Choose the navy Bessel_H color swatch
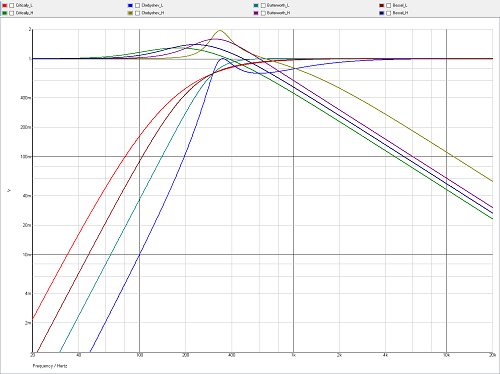 coord(382,13)
